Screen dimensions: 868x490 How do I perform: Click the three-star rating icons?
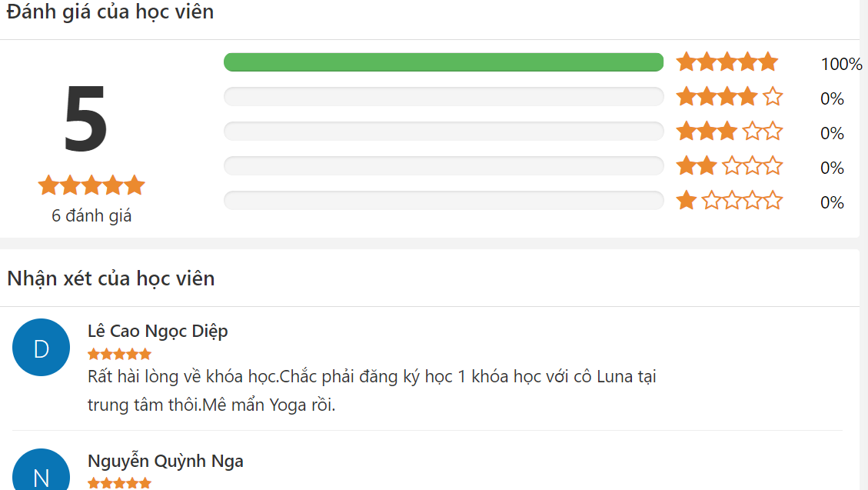click(x=727, y=131)
